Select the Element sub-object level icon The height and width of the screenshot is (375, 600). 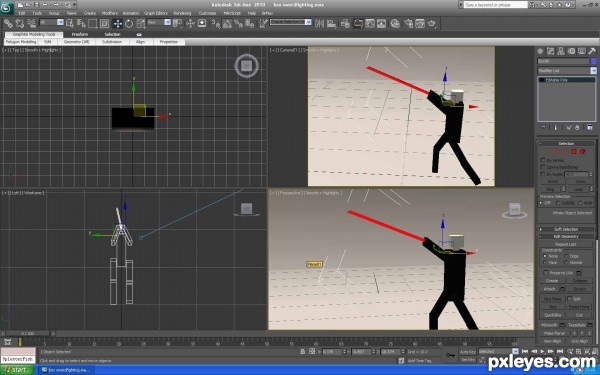pos(582,152)
